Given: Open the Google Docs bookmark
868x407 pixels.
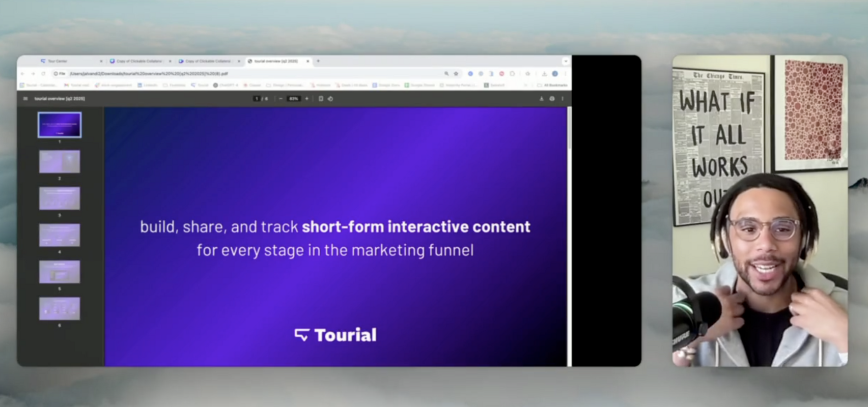Looking at the screenshot, I should coord(386,85).
